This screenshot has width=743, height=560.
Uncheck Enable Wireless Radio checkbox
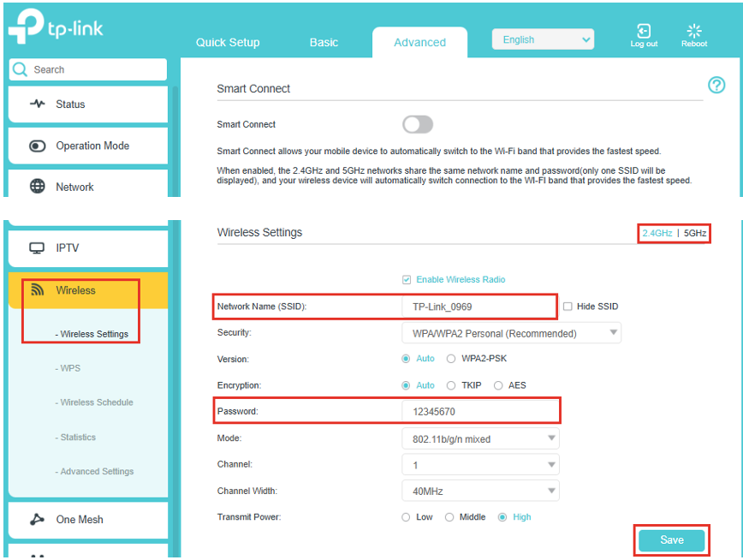coord(407,280)
